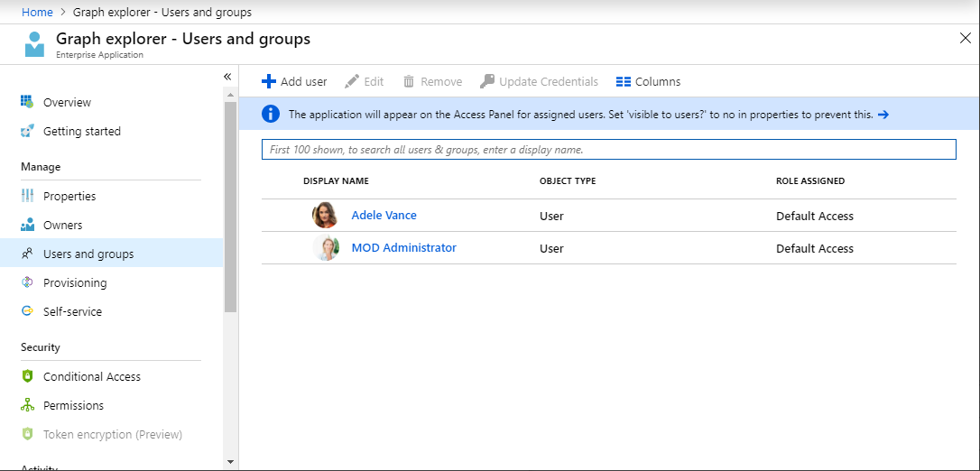Click the blue arrow in info banner
This screenshot has width=980, height=471.
tap(883, 115)
